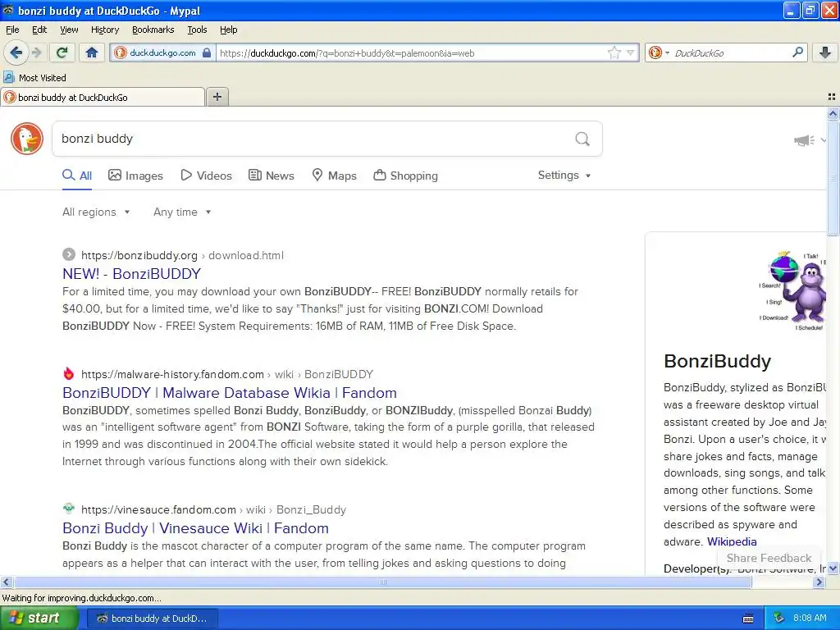Click the Most Visited bookmarks icon
Viewport: 840px width, 630px height.
pyautogui.click(x=8, y=77)
